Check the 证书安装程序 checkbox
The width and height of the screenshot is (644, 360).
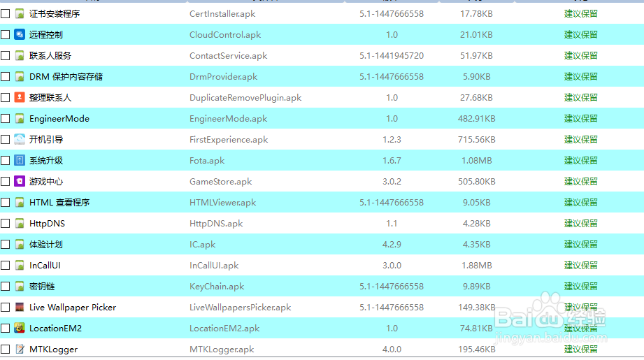tap(6, 13)
